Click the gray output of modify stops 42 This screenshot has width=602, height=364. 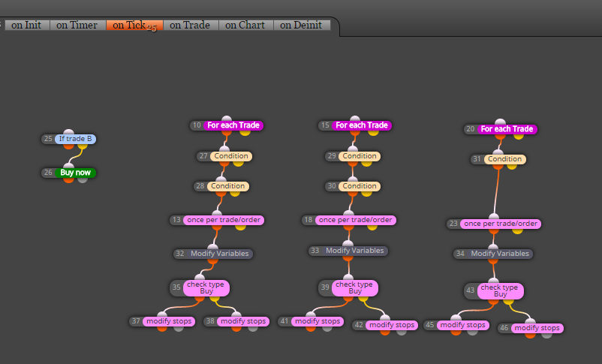coord(402,332)
